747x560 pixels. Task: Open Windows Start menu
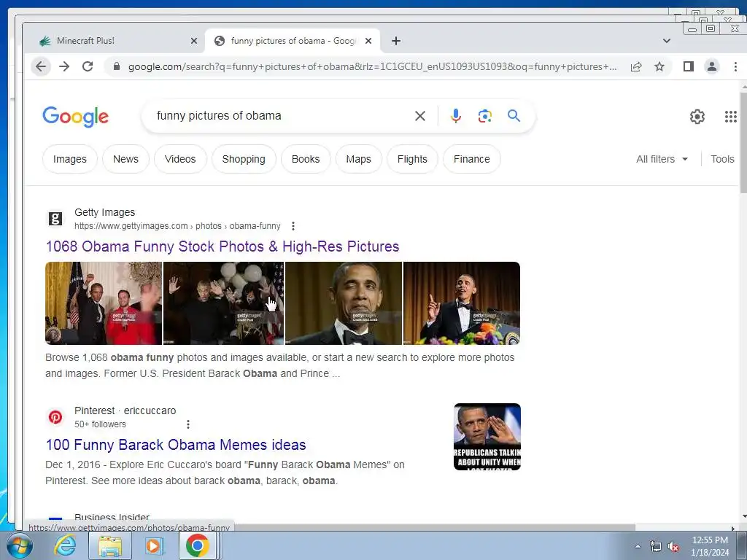coord(19,545)
